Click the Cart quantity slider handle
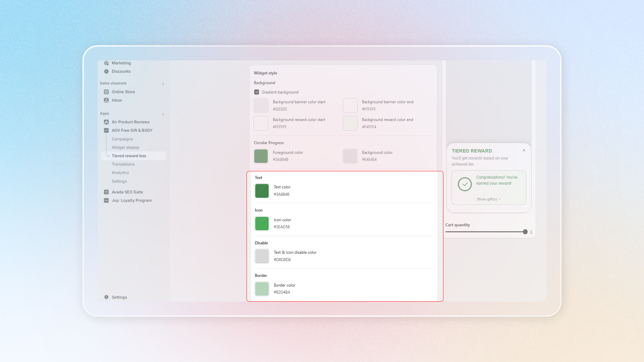This screenshot has width=644, height=362. (525, 232)
